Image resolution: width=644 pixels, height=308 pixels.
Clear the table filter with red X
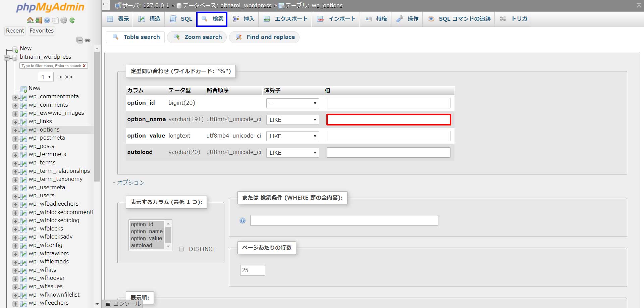click(84, 66)
